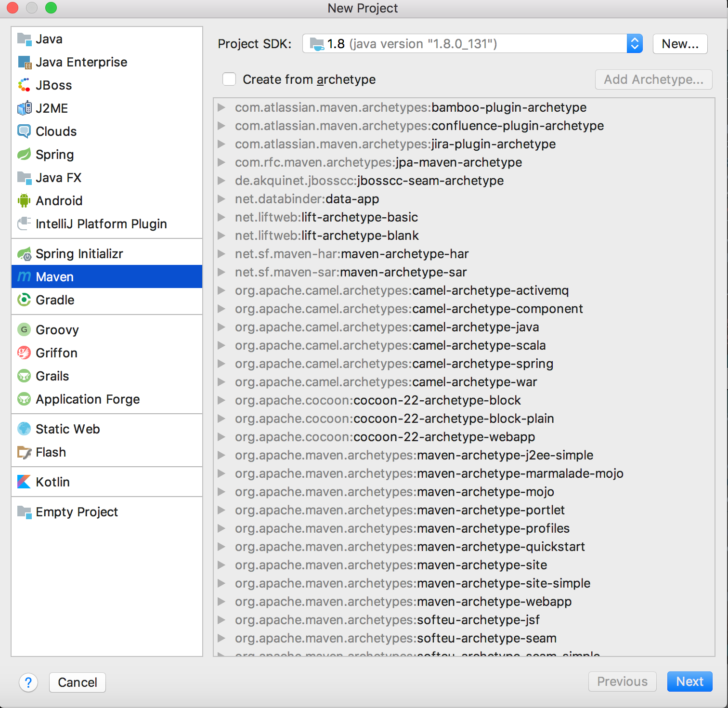Select the Static Web project type
The height and width of the screenshot is (708, 728).
pos(67,429)
